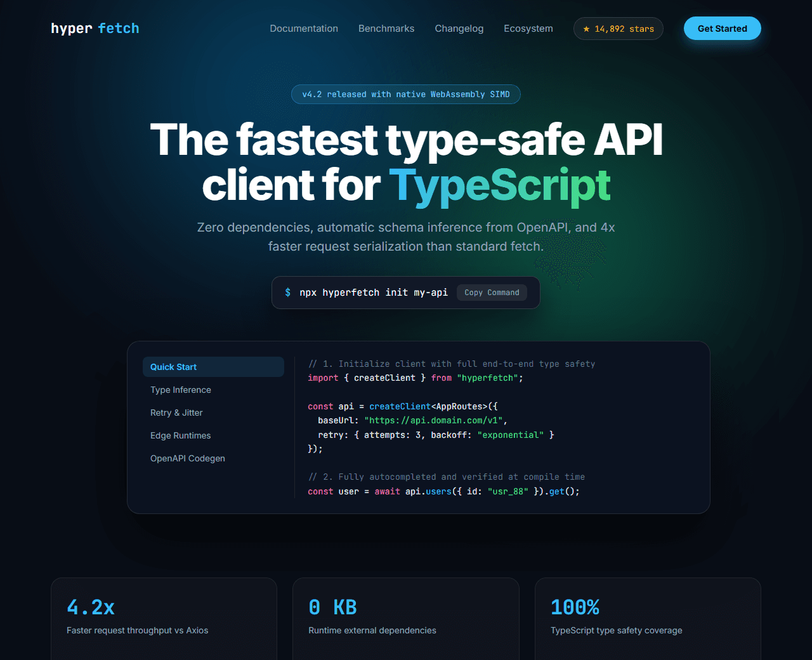Click the const api = createClient line

[403, 406]
